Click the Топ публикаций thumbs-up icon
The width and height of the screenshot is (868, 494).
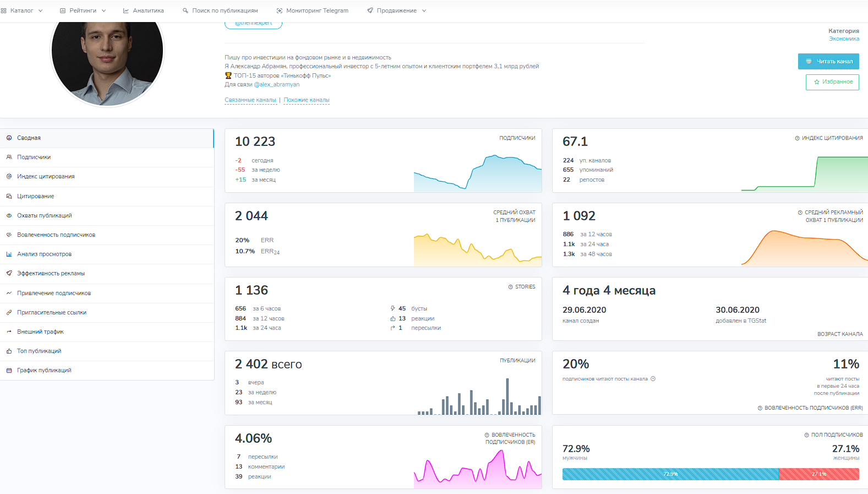(9, 351)
